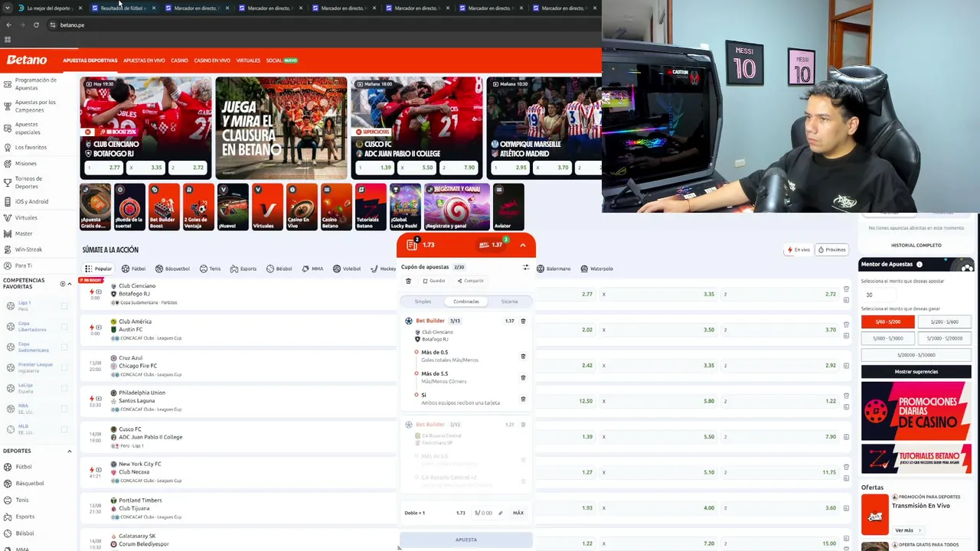Open Básquetbol in the Deportes sidebar

30,483
